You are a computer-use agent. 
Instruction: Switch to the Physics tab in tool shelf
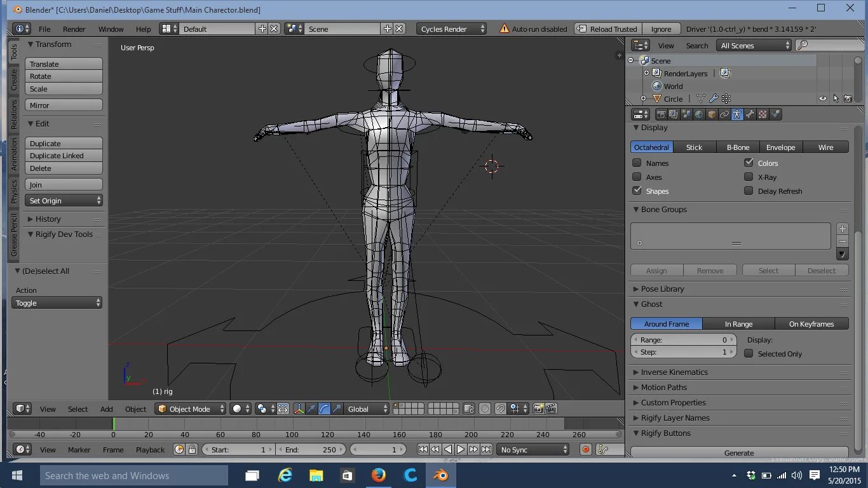pyautogui.click(x=14, y=191)
